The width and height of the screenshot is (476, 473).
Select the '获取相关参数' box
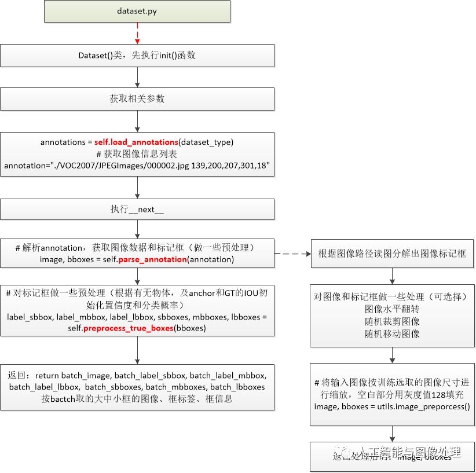click(137, 99)
